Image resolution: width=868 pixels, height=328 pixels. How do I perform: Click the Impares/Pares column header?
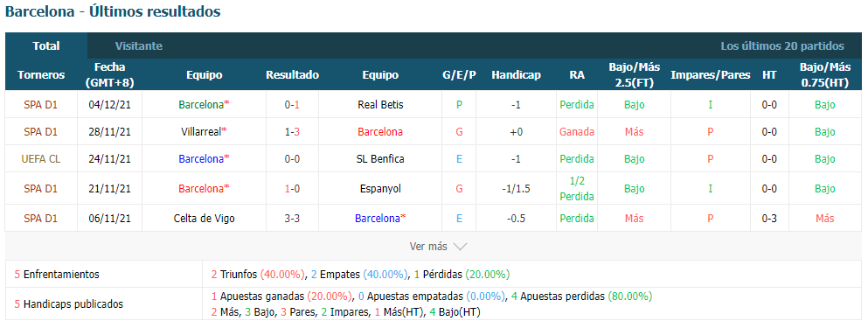(711, 75)
